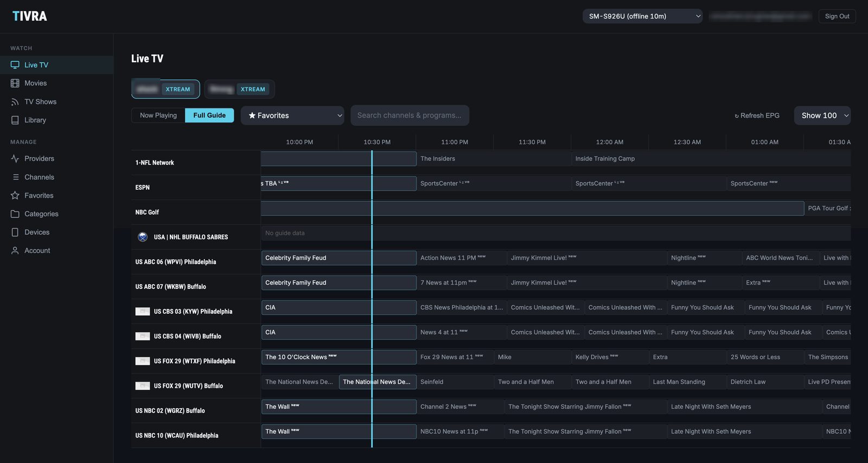
Task: Click the US FOX 29 (WTXF) channel logo
Action: pos(143,361)
